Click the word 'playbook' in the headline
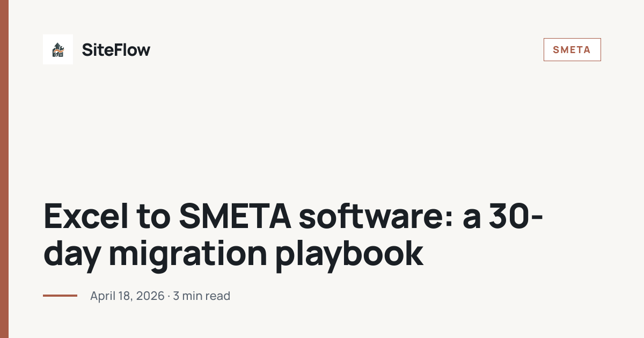This screenshot has height=338, width=644. (x=349, y=254)
